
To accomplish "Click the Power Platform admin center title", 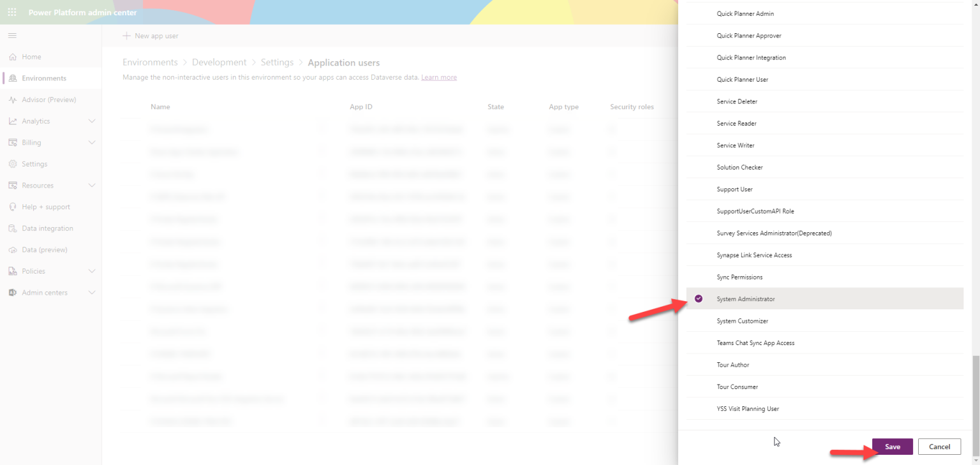I will (x=82, y=12).
